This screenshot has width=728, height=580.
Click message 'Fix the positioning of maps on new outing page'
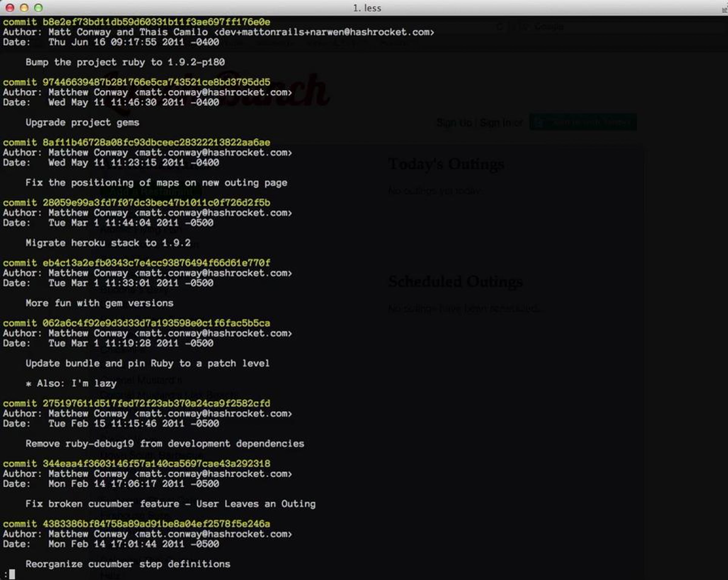156,183
